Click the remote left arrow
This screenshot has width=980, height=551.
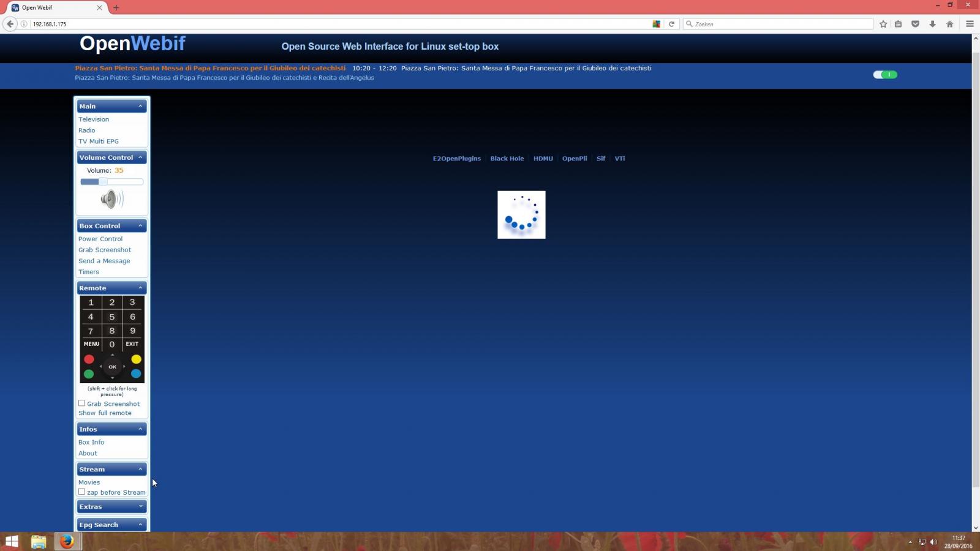click(100, 367)
